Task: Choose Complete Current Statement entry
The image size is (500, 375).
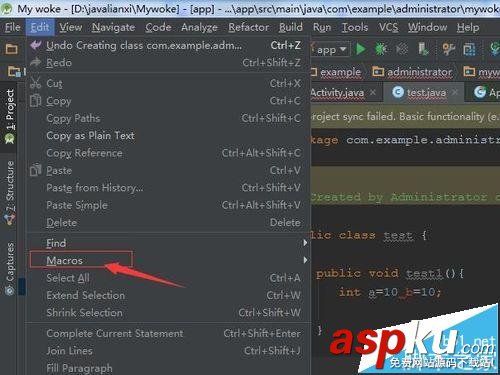Action: [x=168, y=333]
